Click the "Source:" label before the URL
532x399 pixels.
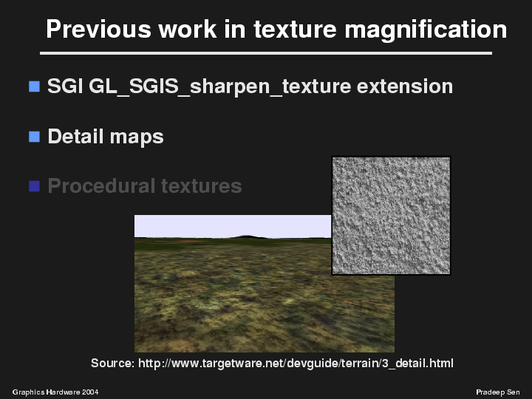click(x=112, y=364)
